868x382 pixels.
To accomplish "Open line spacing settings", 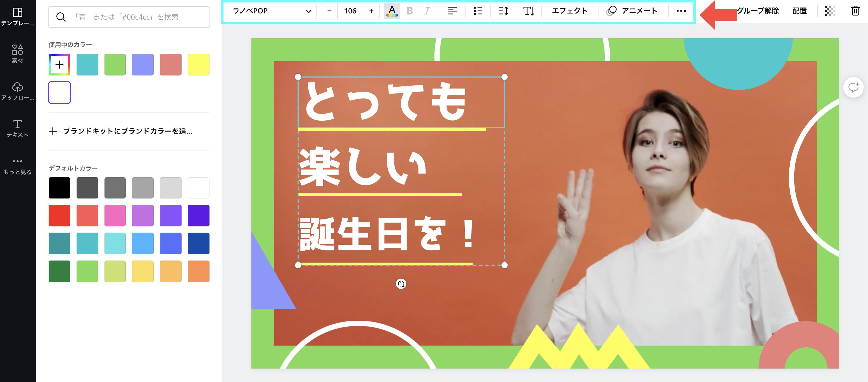I will (x=503, y=11).
